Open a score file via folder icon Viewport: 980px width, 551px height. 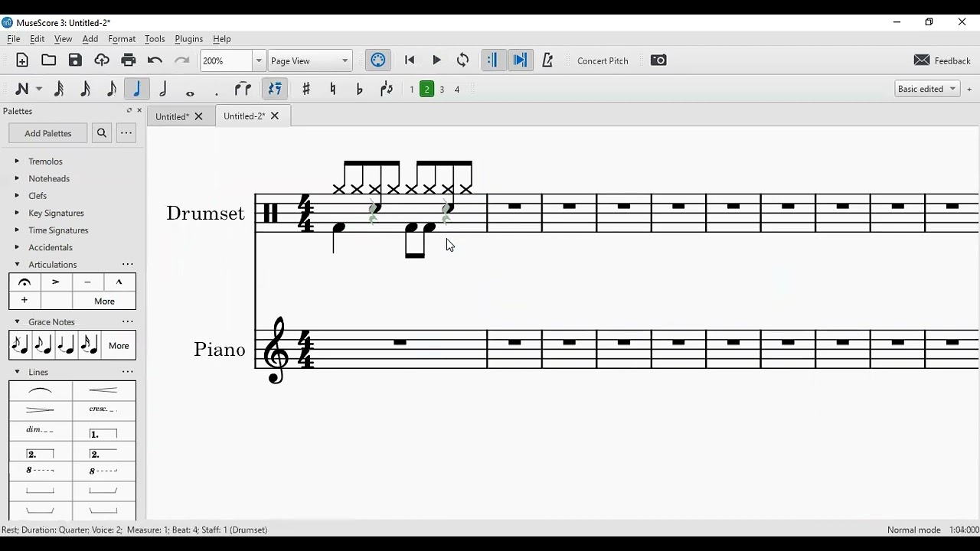[49, 60]
